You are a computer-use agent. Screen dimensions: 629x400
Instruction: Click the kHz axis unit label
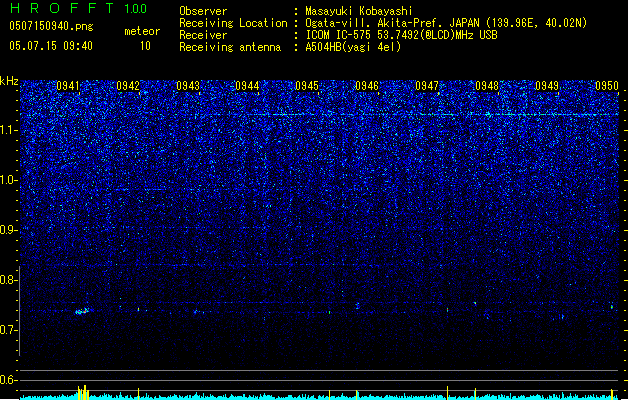tap(9, 81)
